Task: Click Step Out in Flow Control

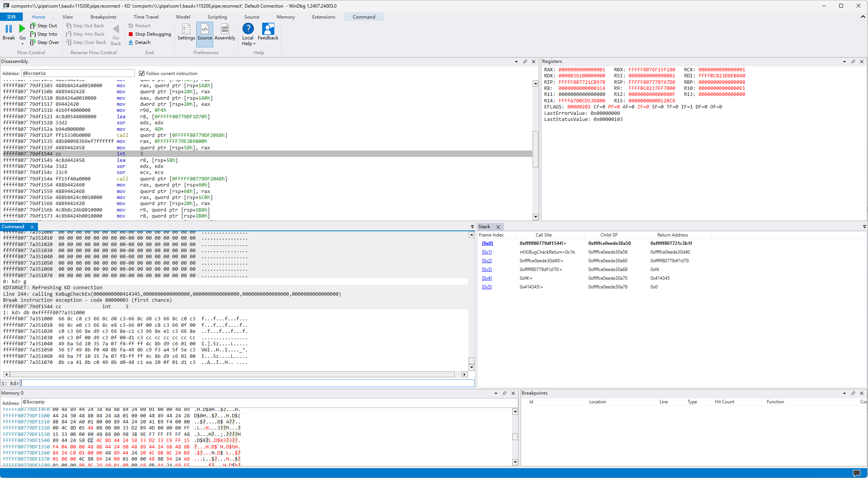Action: [44, 26]
